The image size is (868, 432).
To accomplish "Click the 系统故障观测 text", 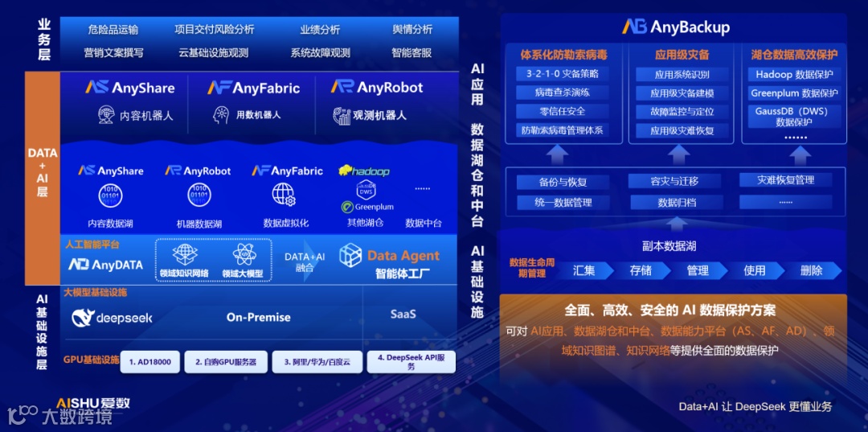I will point(321,52).
